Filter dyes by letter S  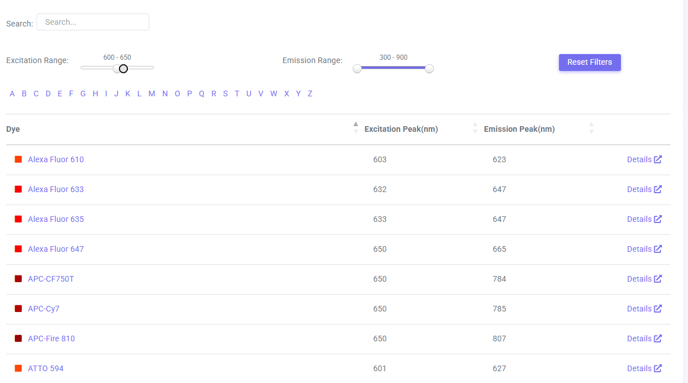pos(226,93)
